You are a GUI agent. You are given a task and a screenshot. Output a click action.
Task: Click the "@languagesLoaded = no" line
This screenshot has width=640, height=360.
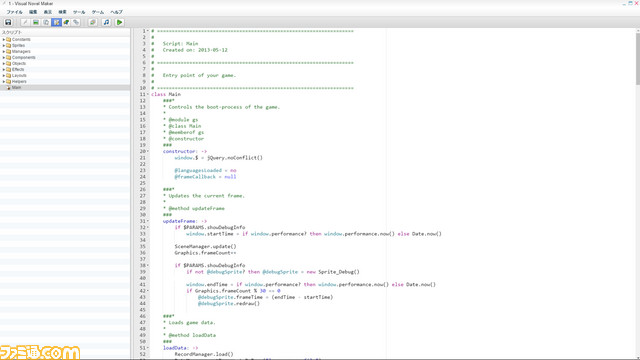click(205, 170)
